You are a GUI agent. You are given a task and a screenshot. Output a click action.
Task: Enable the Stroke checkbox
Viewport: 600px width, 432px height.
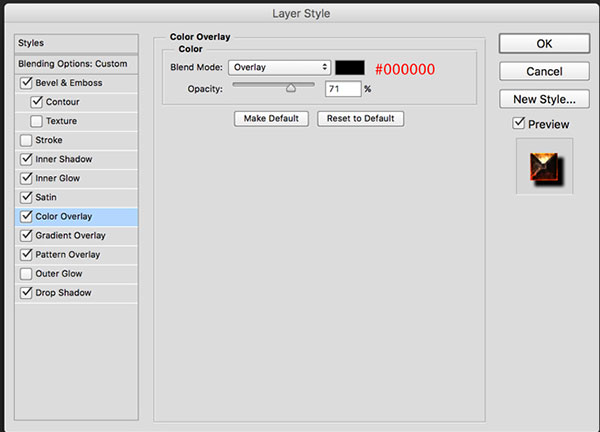[26, 140]
